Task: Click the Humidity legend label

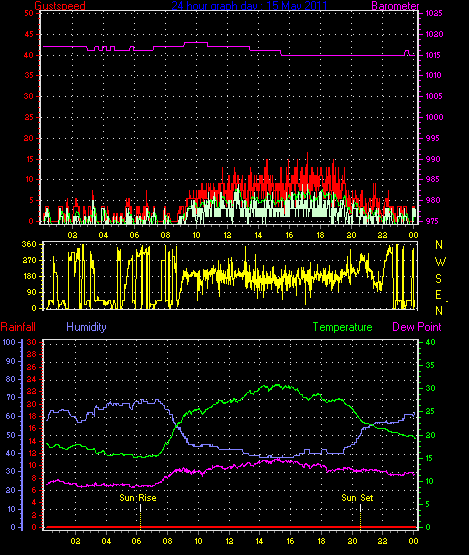Action: tap(86, 327)
